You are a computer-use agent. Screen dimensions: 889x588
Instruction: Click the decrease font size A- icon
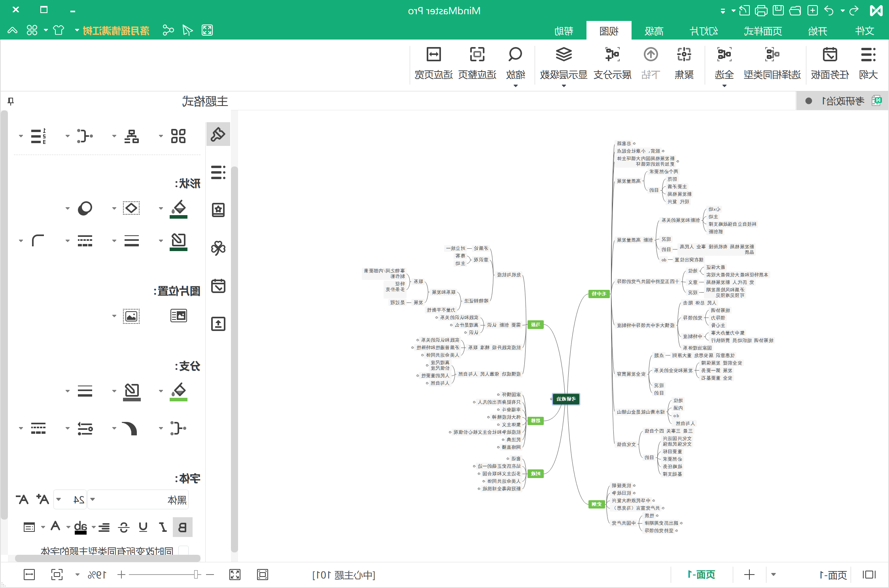22,499
